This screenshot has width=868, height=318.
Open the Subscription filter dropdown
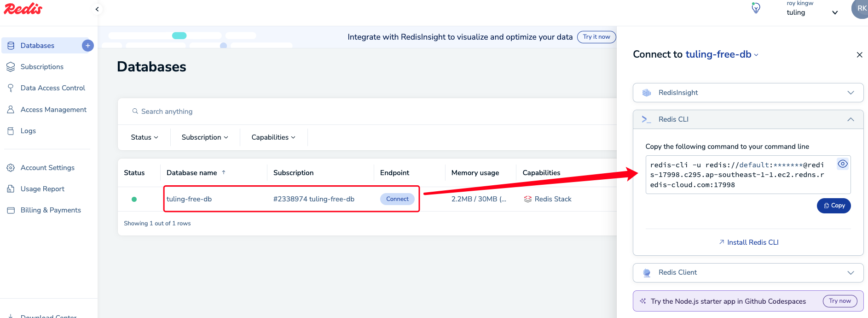pos(205,137)
